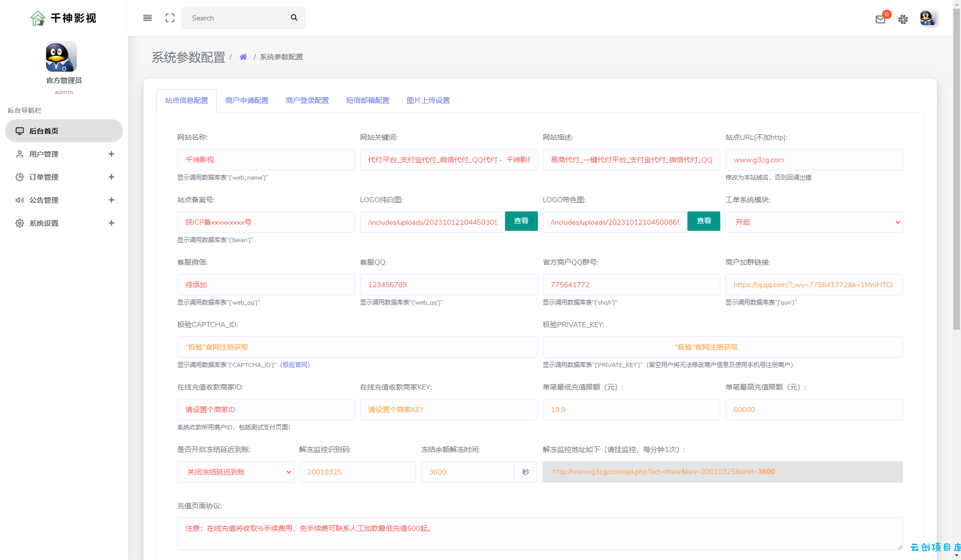Viewport: 961px width, 560px height.
Task: Click the 站点备案号 input field
Action: click(266, 222)
